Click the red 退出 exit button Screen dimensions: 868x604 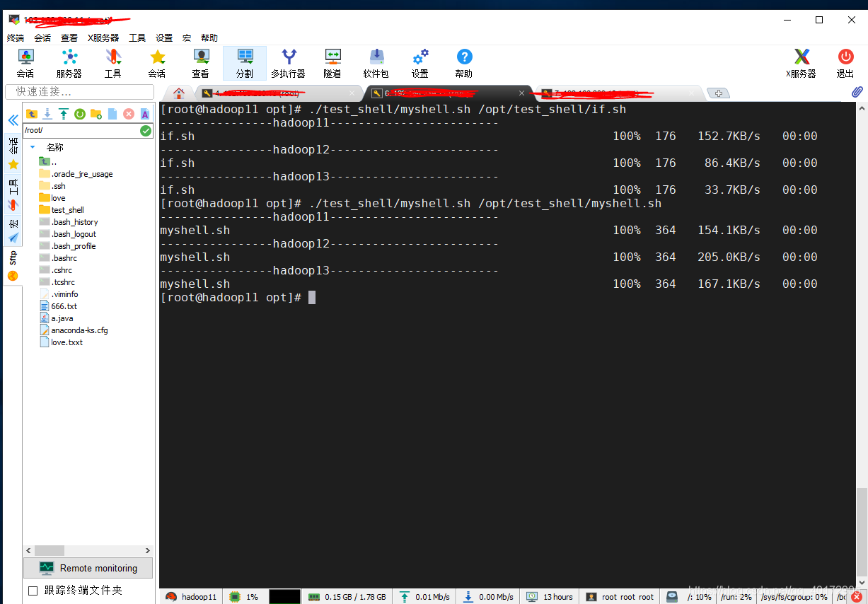[845, 63]
